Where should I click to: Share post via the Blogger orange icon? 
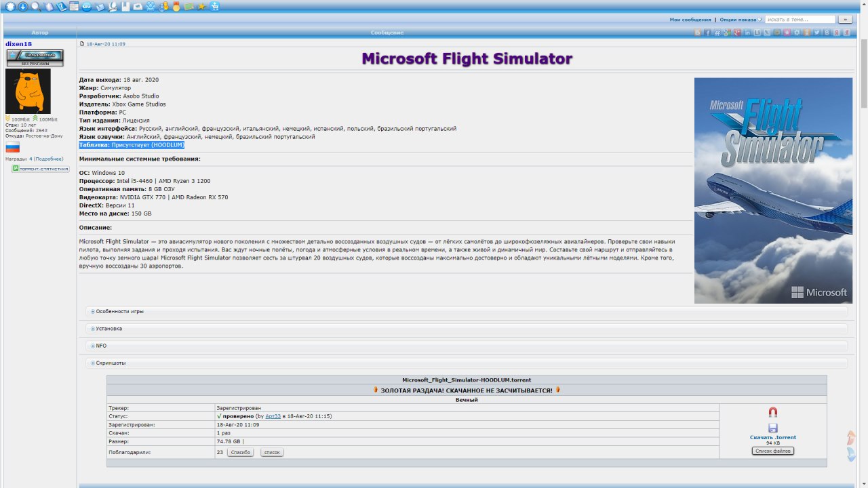(698, 33)
